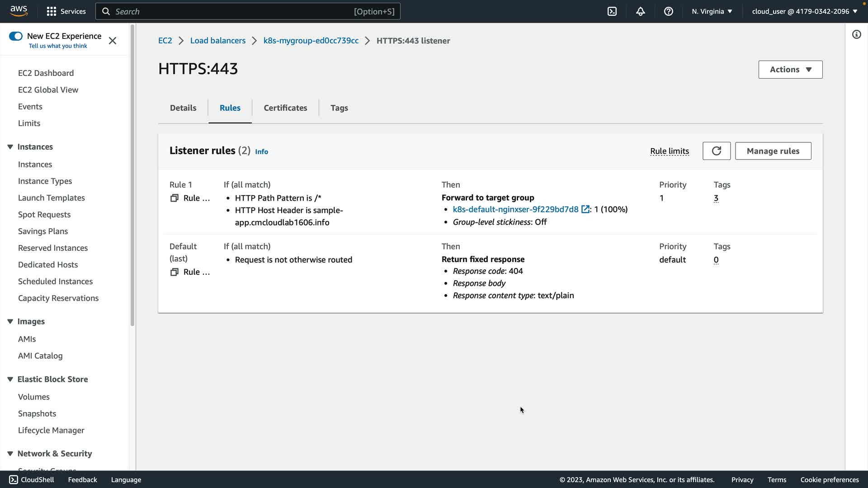Open the N. Virginia region dropdown
868x488 pixels.
click(x=712, y=11)
